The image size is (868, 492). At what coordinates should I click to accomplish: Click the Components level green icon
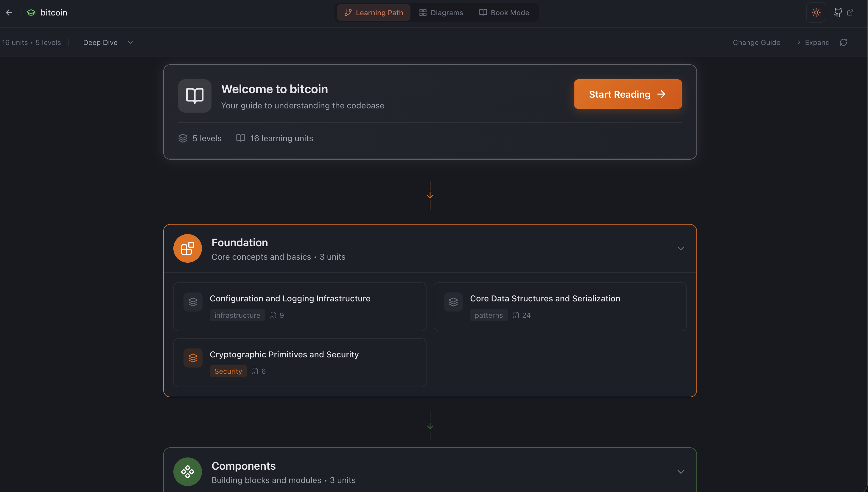(x=188, y=472)
